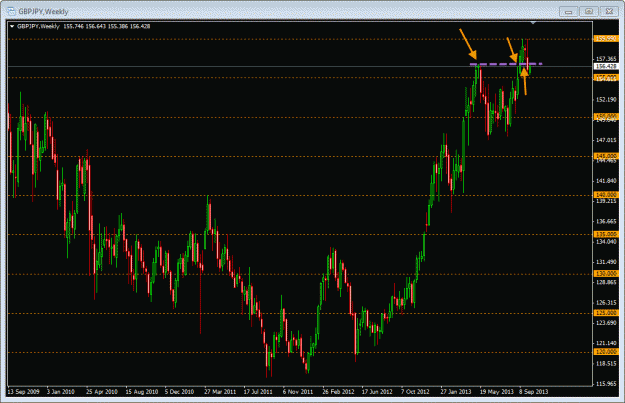This screenshot has width=625, height=403.
Task: Select the 125.000 orange level price label
Action: (606, 313)
